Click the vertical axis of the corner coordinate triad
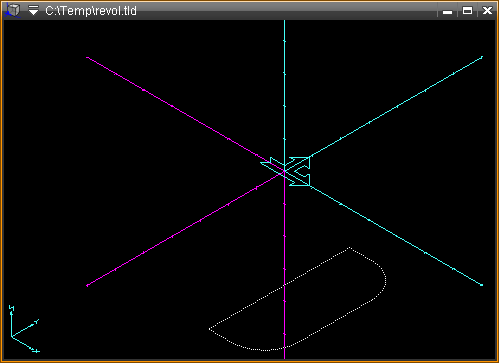The height and width of the screenshot is (363, 499). [x=12, y=322]
